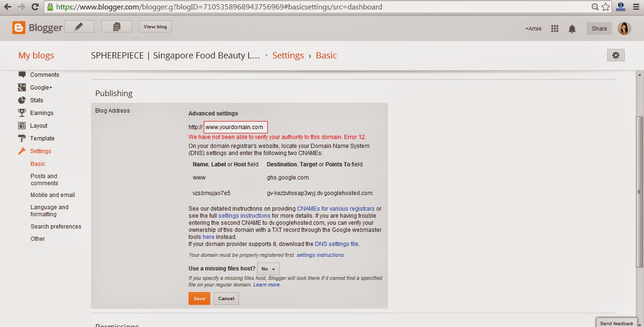Click the ghs.google.com destination value
The height and width of the screenshot is (327, 644).
click(288, 178)
